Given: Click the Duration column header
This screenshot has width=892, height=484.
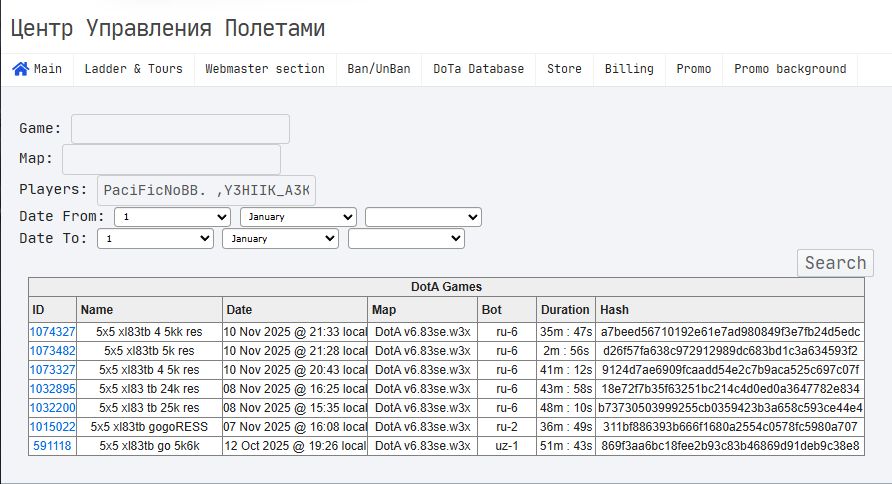Looking at the screenshot, I should 565,309.
